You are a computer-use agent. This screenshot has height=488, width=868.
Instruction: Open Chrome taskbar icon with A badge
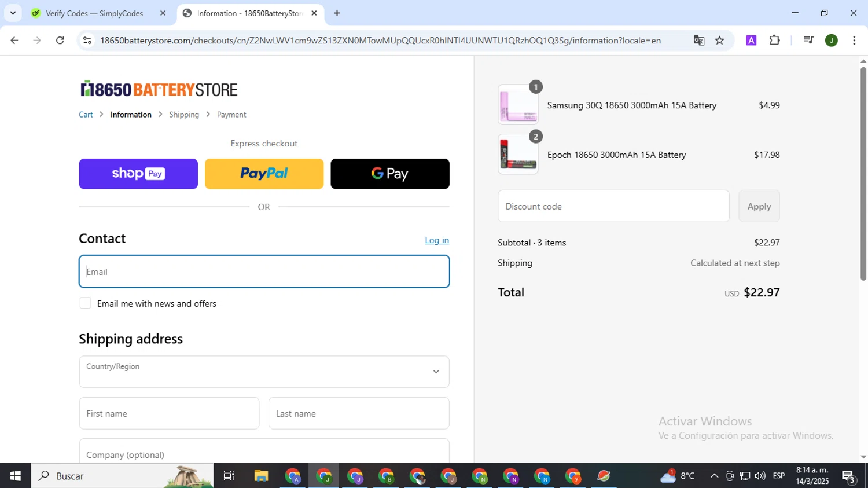point(293,476)
